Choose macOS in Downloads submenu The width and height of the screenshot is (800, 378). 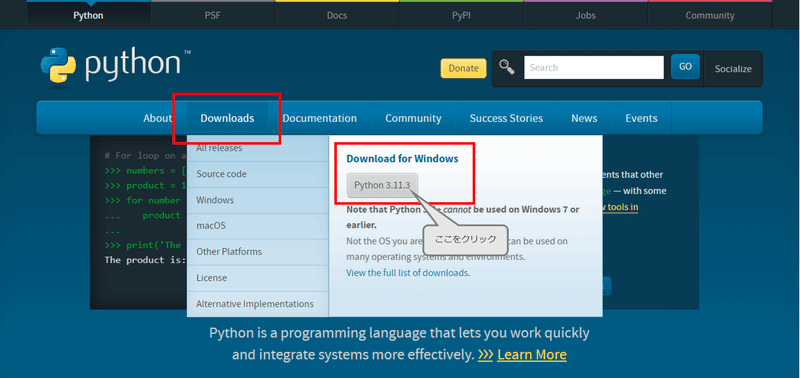click(258, 225)
